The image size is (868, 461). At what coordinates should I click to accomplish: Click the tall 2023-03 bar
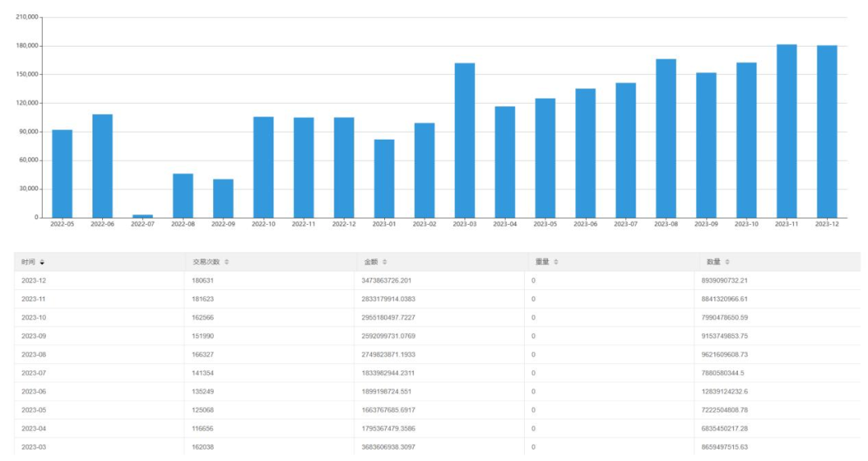pos(465,141)
